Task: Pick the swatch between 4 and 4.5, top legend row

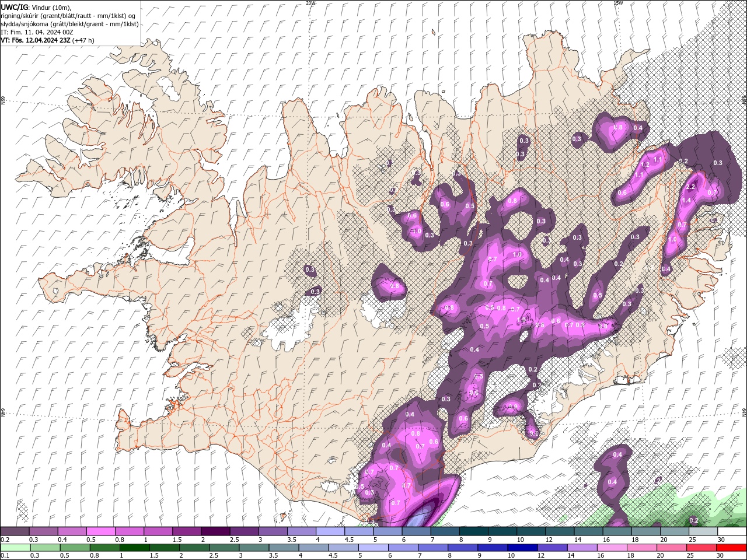Action: tap(330, 531)
